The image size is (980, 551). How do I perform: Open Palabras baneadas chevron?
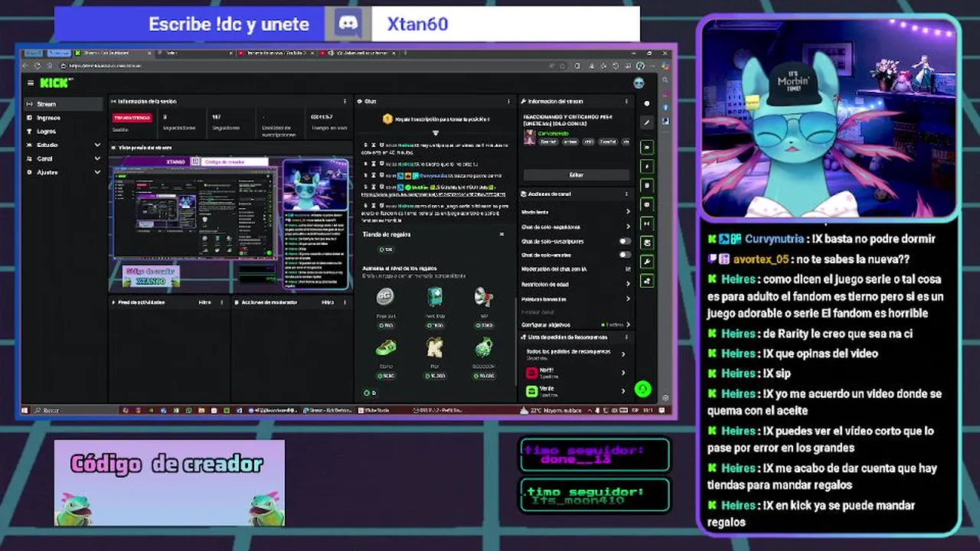click(628, 298)
